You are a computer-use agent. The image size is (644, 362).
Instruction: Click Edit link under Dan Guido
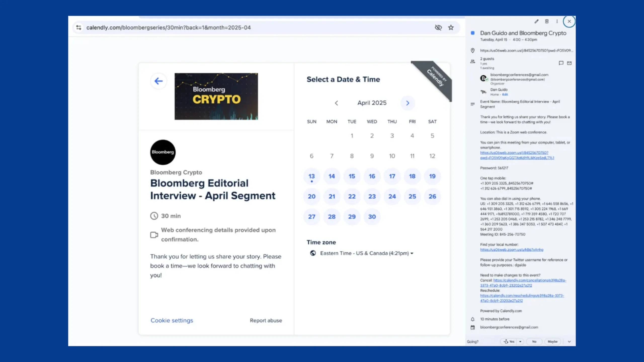click(505, 95)
